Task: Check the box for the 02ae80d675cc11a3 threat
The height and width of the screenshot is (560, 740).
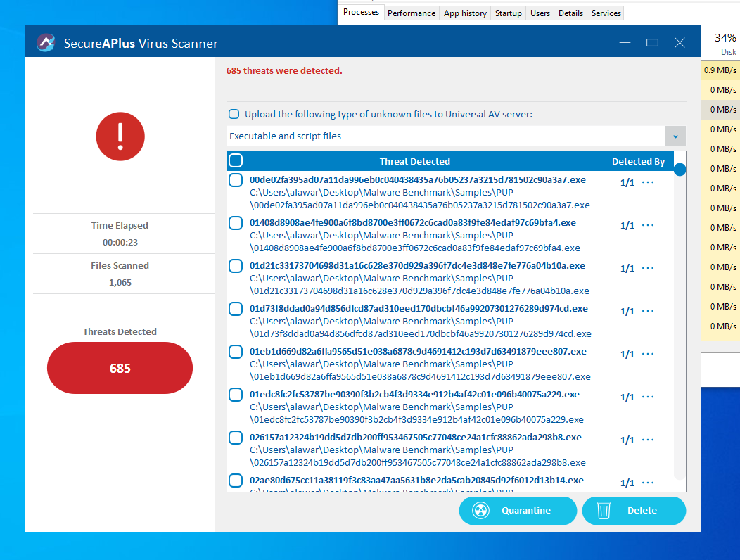Action: 236,481
